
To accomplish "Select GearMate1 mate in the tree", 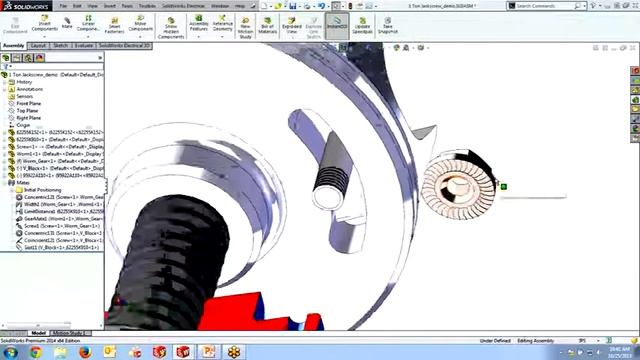I will click(60, 219).
